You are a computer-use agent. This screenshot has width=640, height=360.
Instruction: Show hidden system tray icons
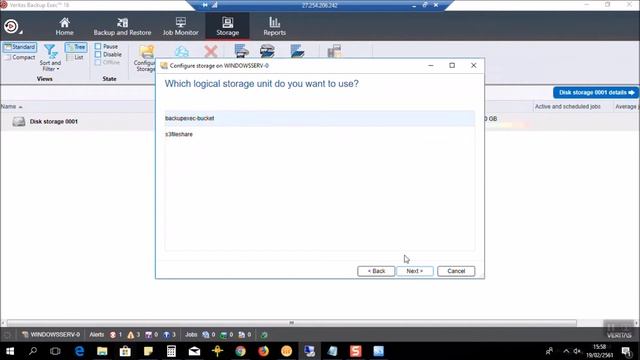coord(566,351)
